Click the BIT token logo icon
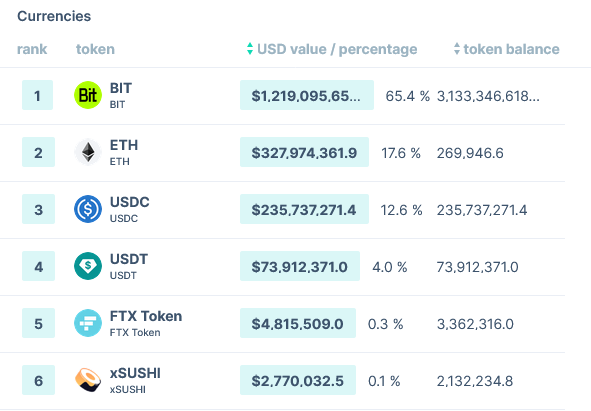 (88, 95)
